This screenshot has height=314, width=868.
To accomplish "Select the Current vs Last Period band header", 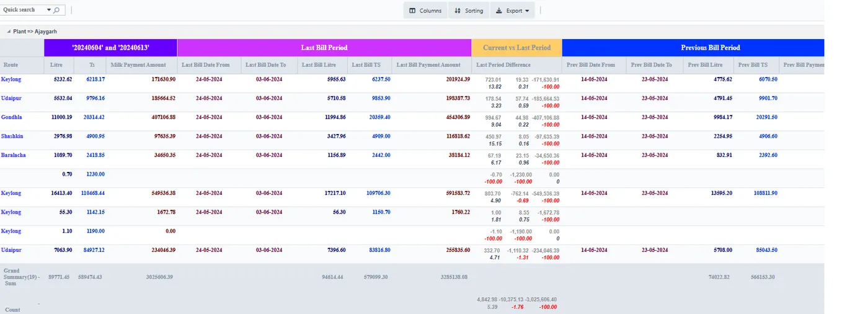I will click(x=516, y=48).
